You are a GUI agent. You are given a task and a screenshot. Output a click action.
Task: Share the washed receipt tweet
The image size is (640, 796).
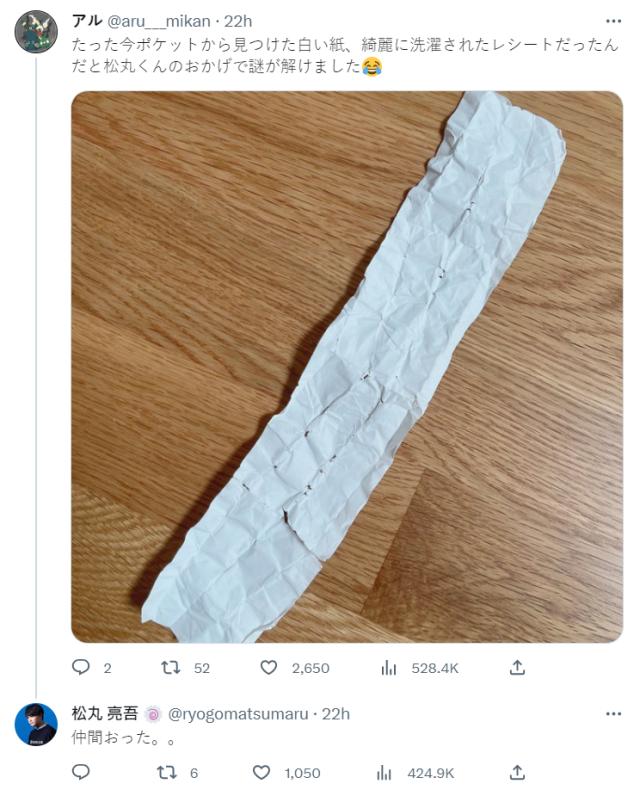coord(517,668)
